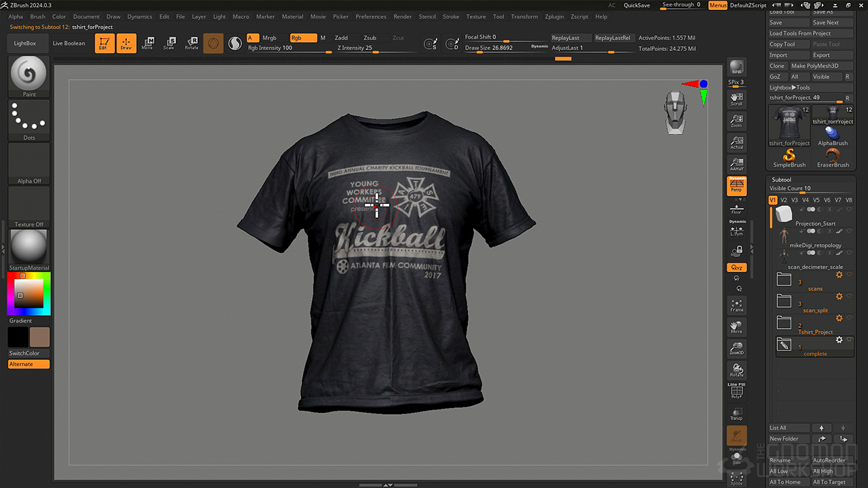
Task: Activate the Move transform tool in top shelf
Action: pos(147,43)
